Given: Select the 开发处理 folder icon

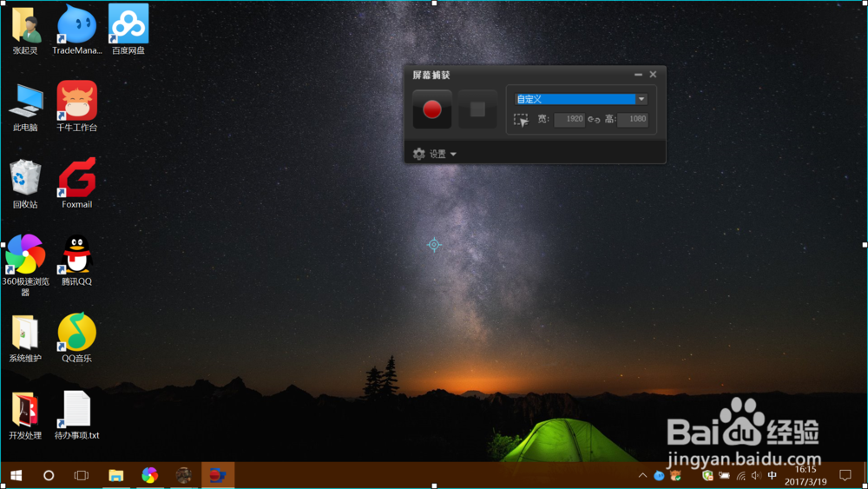Looking at the screenshot, I should [x=25, y=415].
